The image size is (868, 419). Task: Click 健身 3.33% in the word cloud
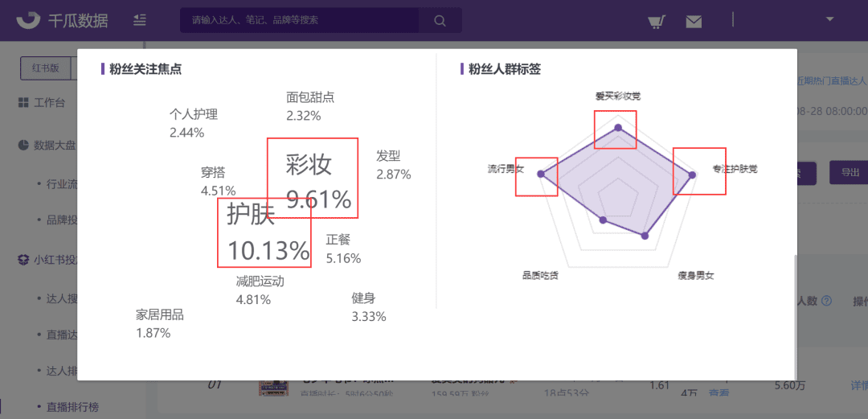pyautogui.click(x=369, y=307)
